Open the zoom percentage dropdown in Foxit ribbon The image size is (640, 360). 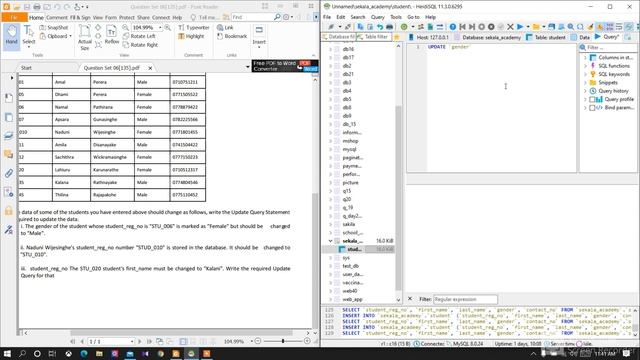[x=160, y=27]
